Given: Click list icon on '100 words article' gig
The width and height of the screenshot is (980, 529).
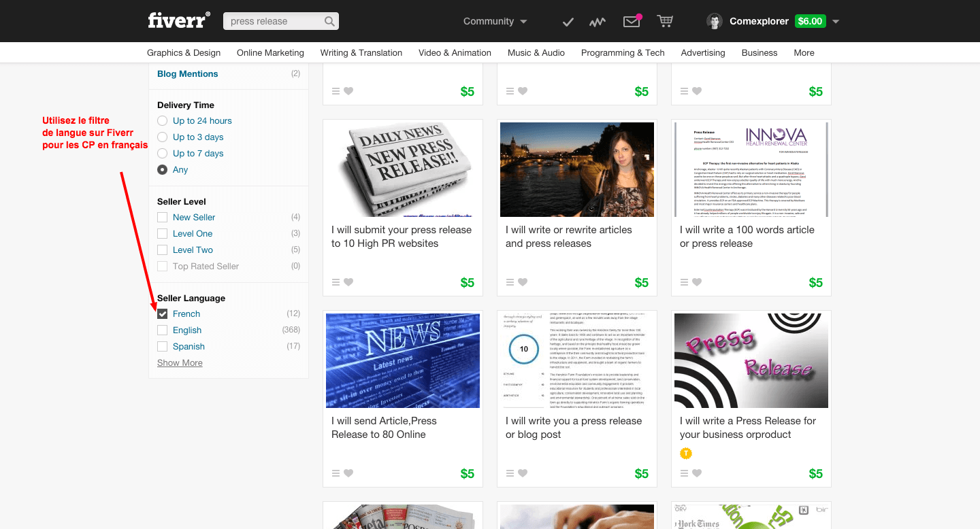Looking at the screenshot, I should point(684,282).
